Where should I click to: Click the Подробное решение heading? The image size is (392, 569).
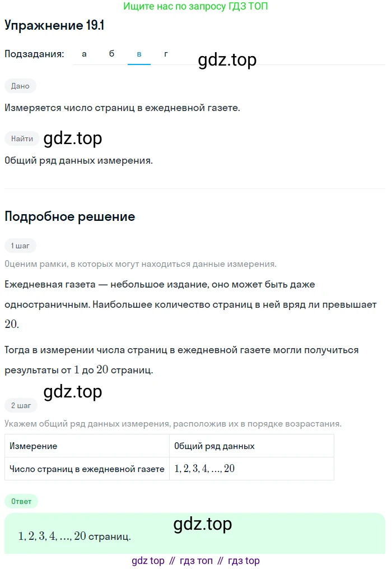[x=70, y=216]
